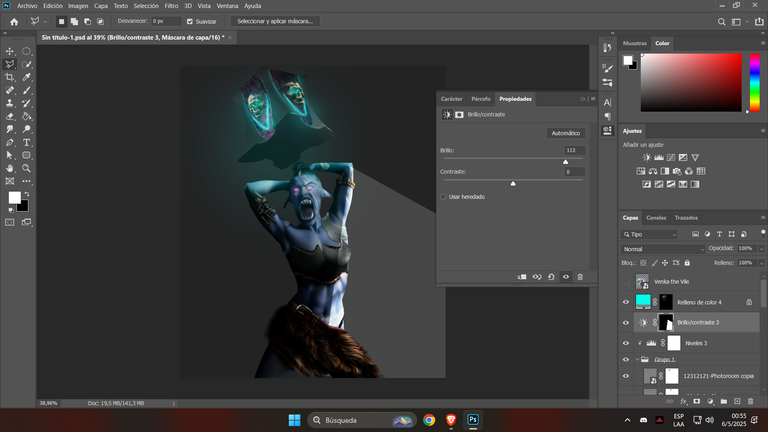
Task: Select the Eraser tool
Action: pos(10,116)
